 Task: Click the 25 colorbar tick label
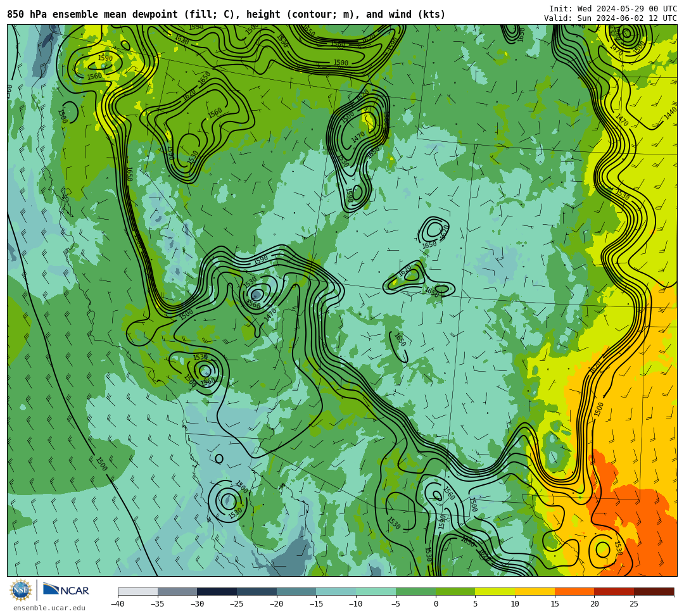pos(634,604)
